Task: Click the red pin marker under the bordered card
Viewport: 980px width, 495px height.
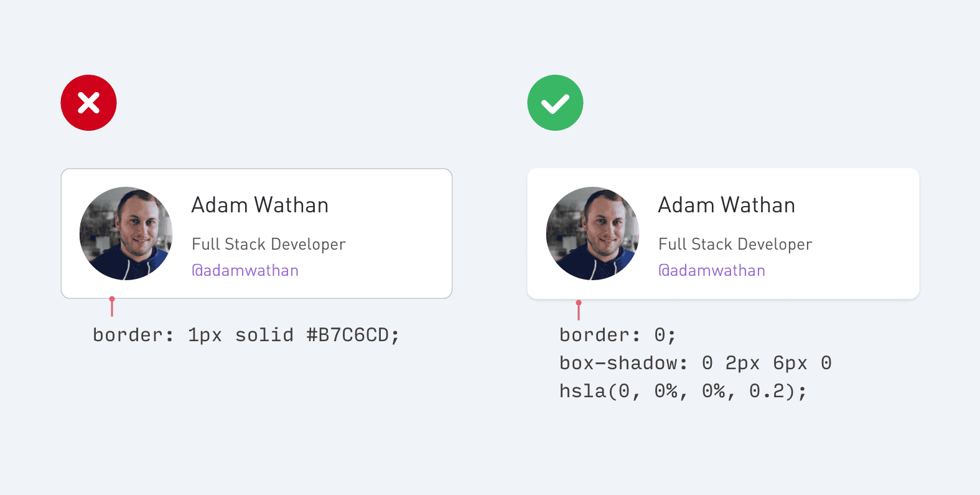Action: (x=112, y=306)
